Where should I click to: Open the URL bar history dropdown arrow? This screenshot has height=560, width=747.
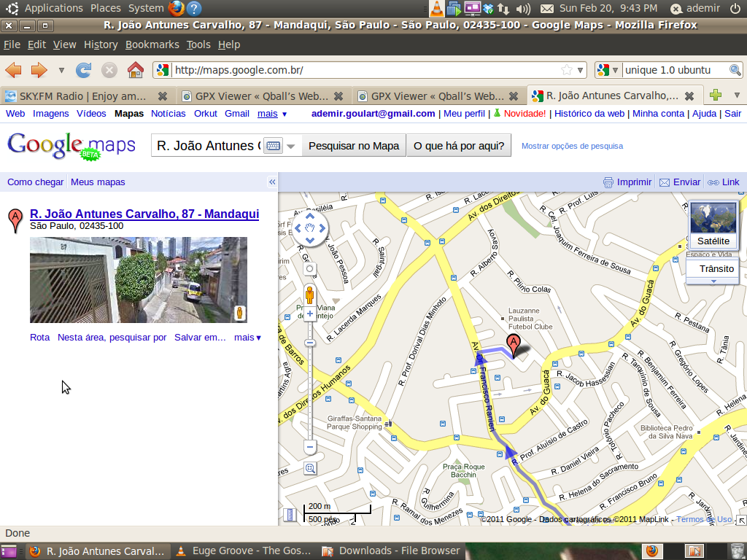click(581, 70)
